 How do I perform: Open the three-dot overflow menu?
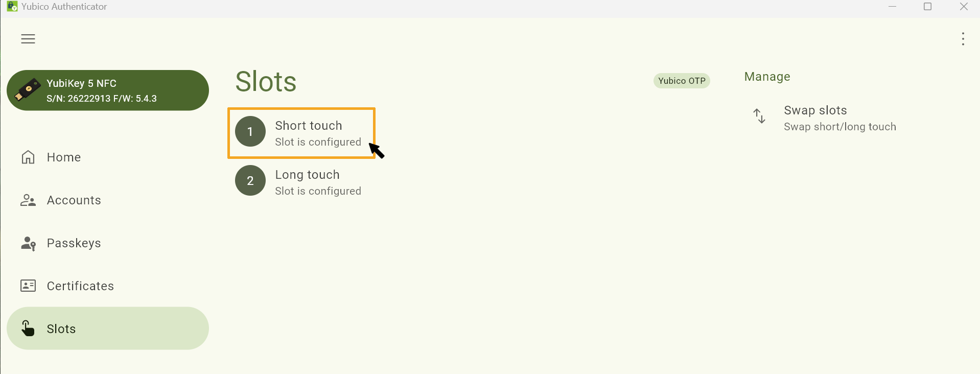click(x=964, y=39)
